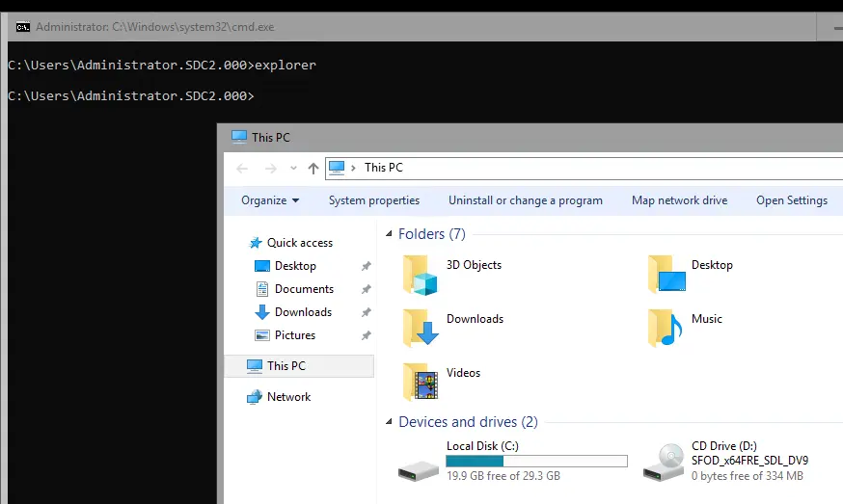
Task: Click the Videos folder label
Action: [463, 372]
